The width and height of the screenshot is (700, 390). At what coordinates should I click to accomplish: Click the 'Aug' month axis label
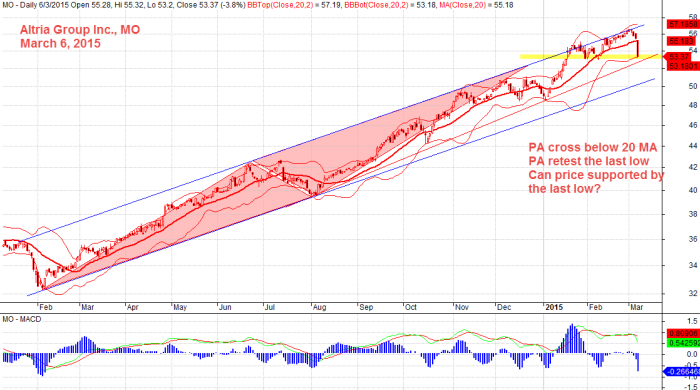click(320, 307)
